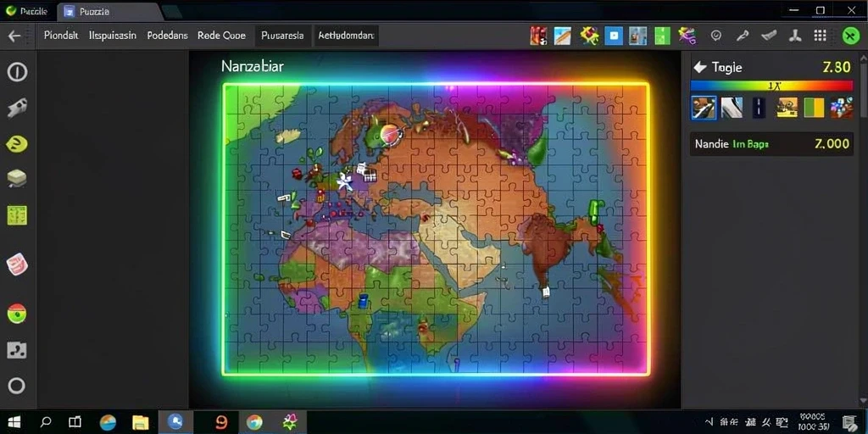Click the Z.000 value
The image size is (868, 434).
click(x=832, y=144)
